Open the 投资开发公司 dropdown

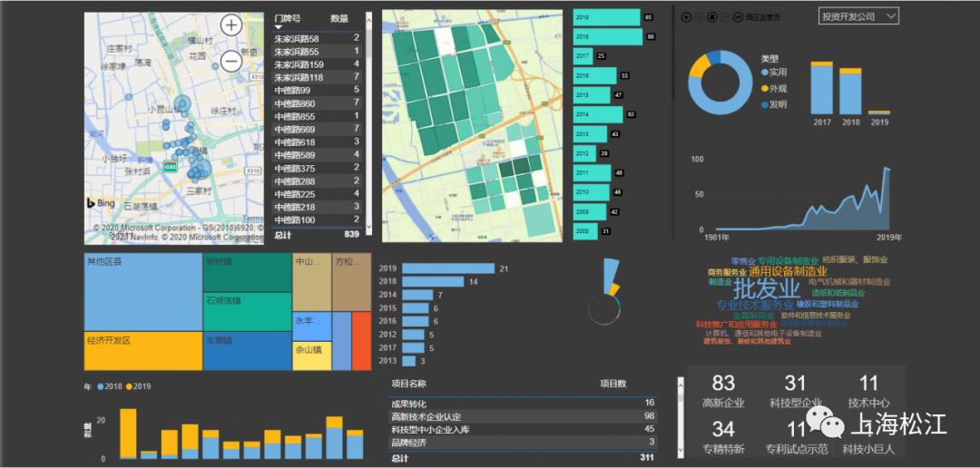(858, 16)
